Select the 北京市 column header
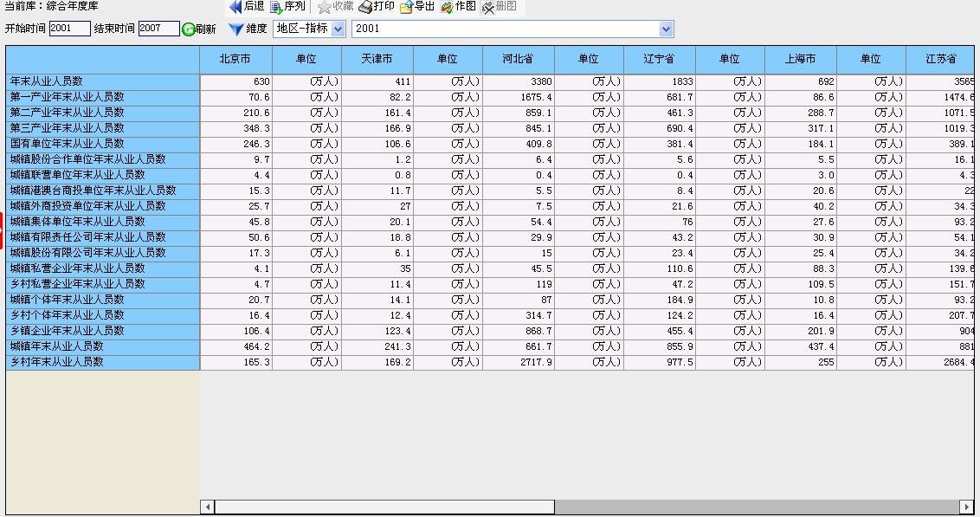The width and height of the screenshot is (980, 517). pyautogui.click(x=235, y=59)
